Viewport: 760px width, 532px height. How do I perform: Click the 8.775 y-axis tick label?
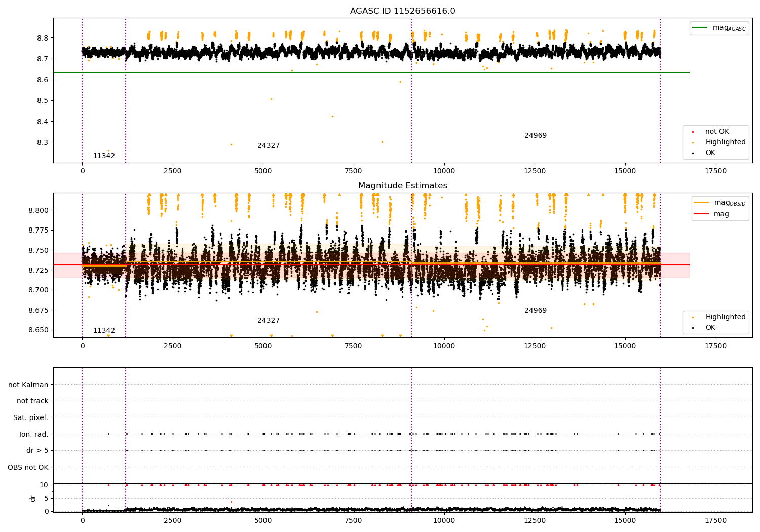(39, 230)
